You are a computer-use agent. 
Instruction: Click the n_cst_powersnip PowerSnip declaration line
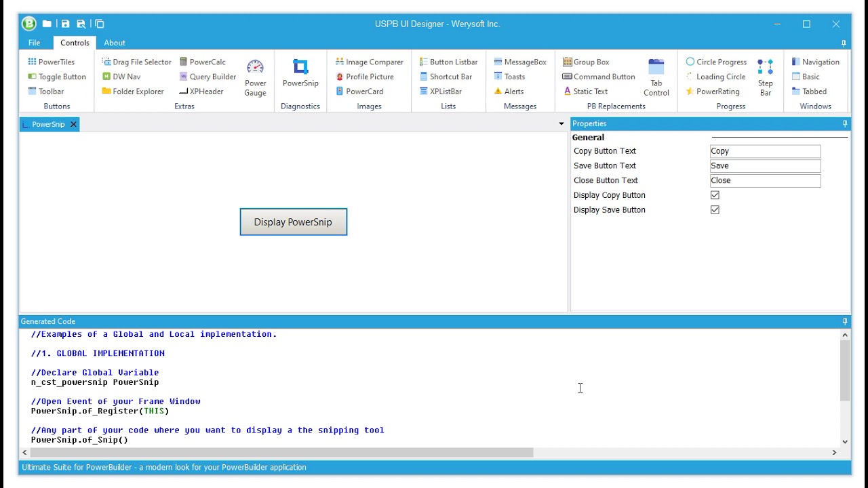click(95, 382)
